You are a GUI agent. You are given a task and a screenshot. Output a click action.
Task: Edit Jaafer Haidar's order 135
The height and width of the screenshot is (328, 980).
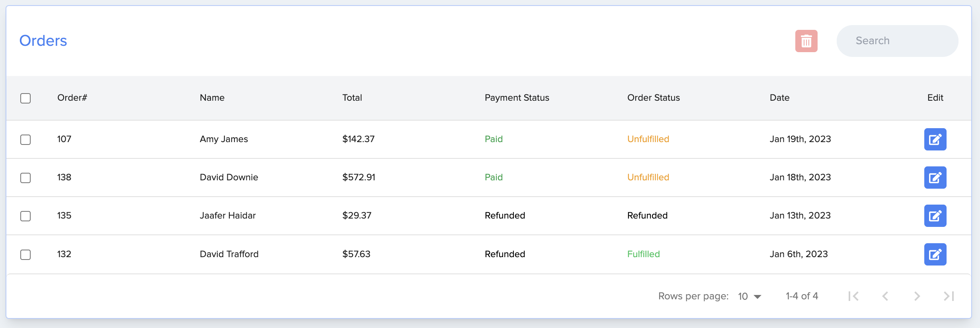(x=935, y=216)
